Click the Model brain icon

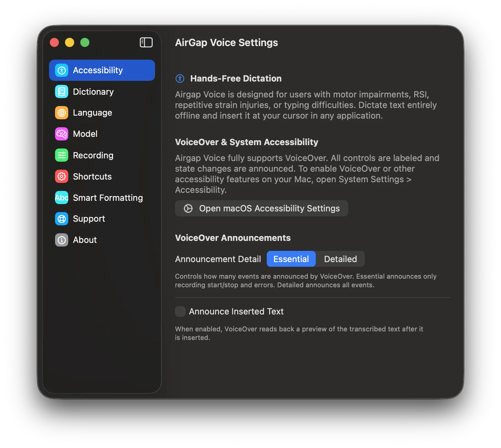[62, 134]
